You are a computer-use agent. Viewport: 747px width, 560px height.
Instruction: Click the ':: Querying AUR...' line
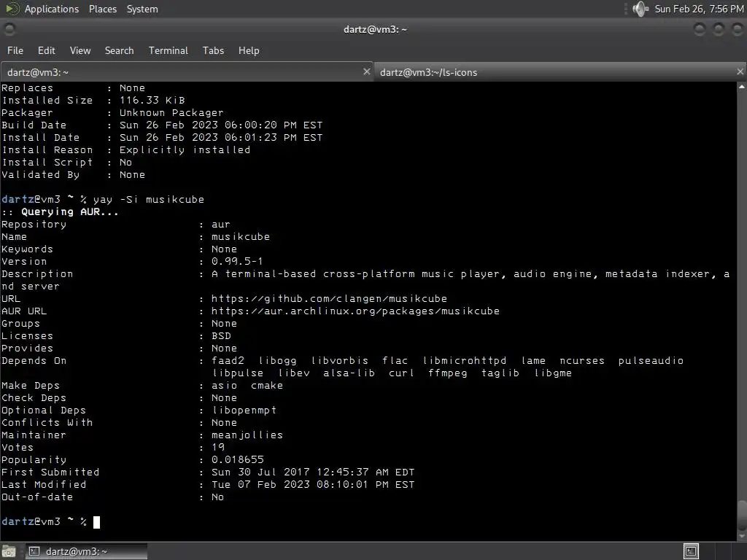(60, 212)
